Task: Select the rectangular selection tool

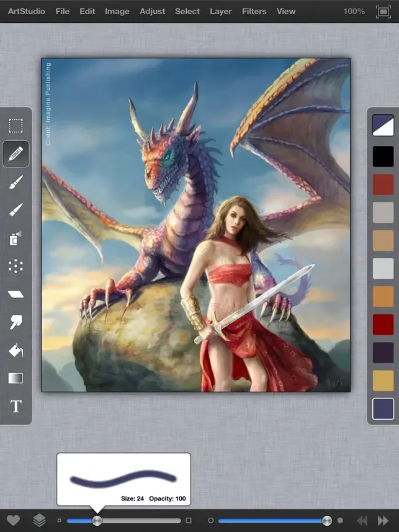Action: (16, 126)
